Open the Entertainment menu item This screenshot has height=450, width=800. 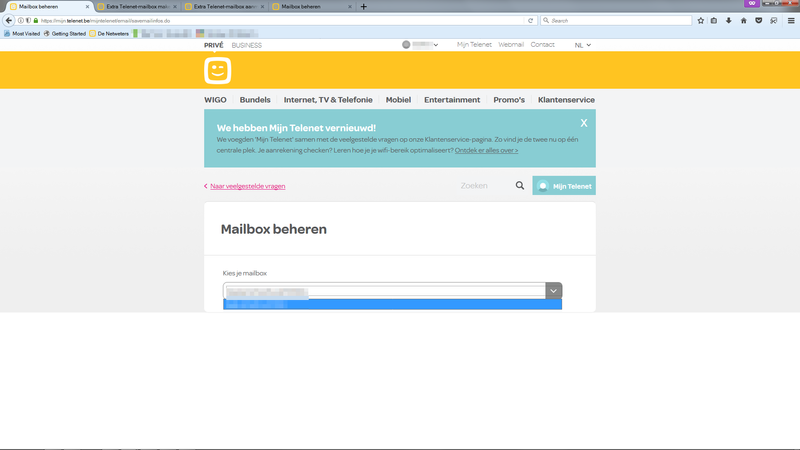pos(452,100)
